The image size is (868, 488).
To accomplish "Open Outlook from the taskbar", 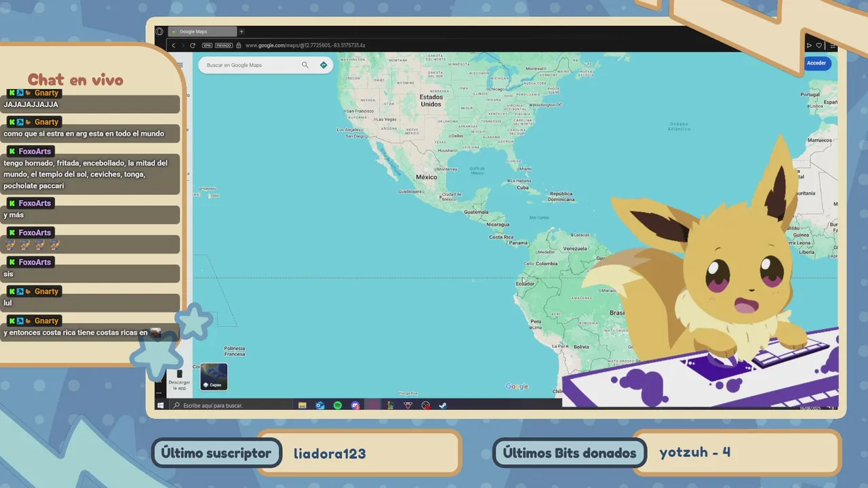I will [x=320, y=405].
